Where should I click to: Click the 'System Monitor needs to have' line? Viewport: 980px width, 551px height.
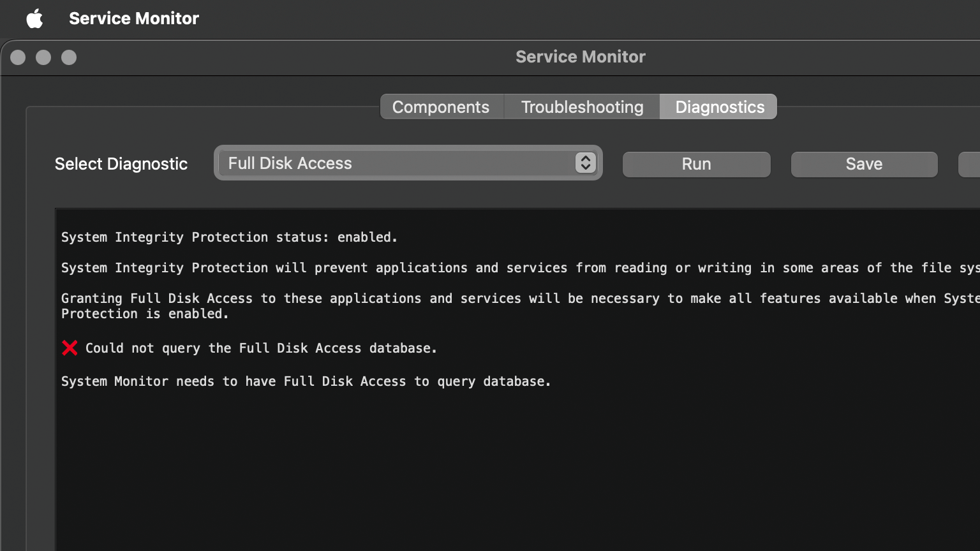coord(306,381)
